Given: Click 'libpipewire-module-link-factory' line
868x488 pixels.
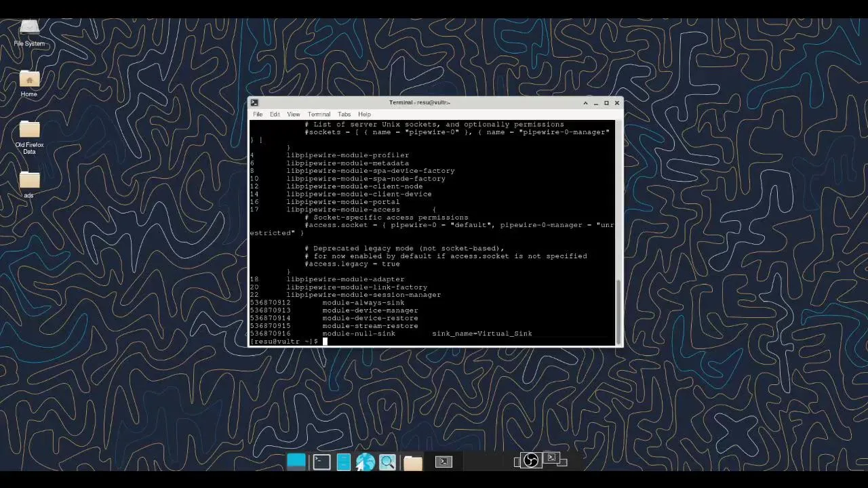Looking at the screenshot, I should 357,287.
